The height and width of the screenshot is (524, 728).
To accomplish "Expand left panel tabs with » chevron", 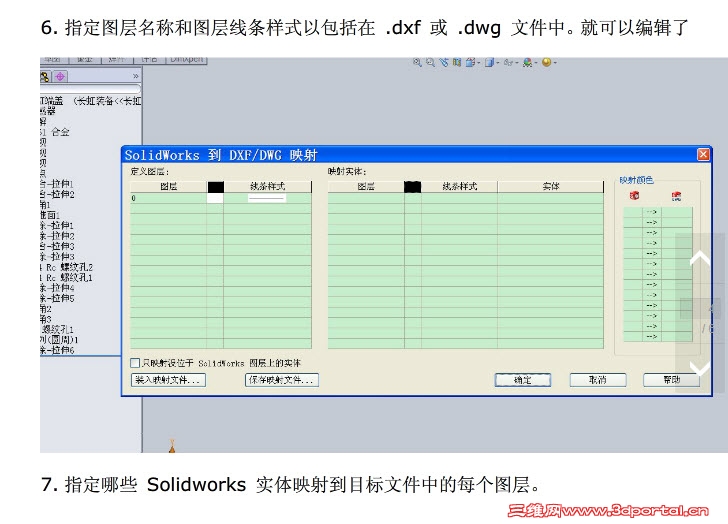I will pos(135,76).
